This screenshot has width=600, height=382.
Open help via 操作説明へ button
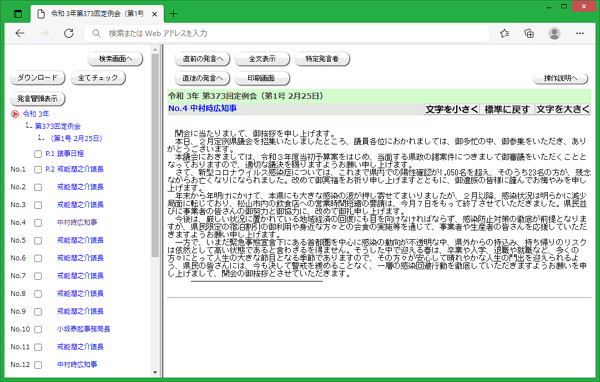click(x=560, y=78)
